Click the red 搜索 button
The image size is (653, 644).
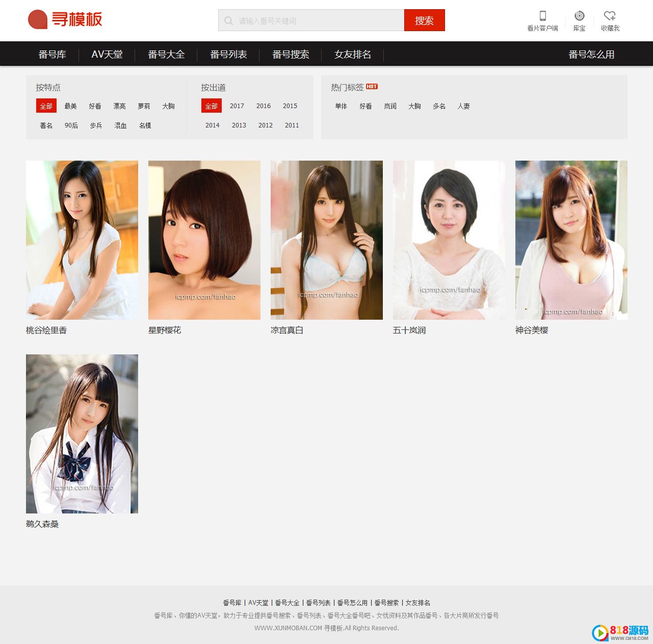(424, 20)
